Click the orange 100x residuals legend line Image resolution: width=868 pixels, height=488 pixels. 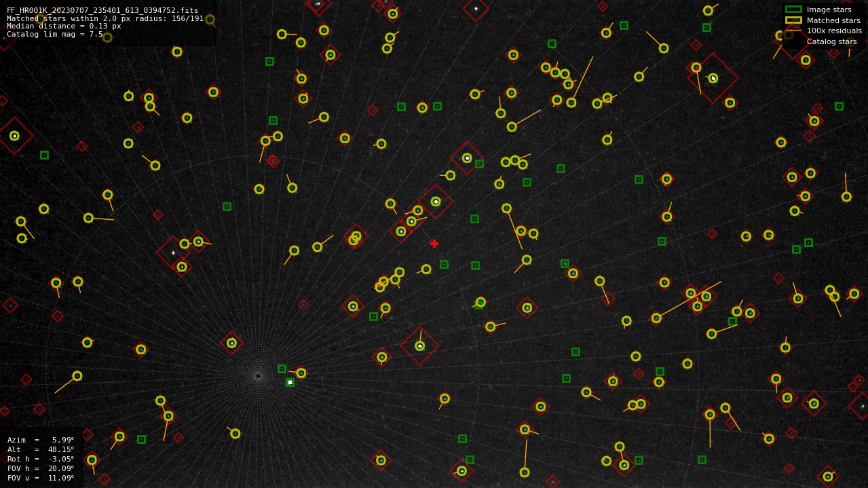[793, 31]
